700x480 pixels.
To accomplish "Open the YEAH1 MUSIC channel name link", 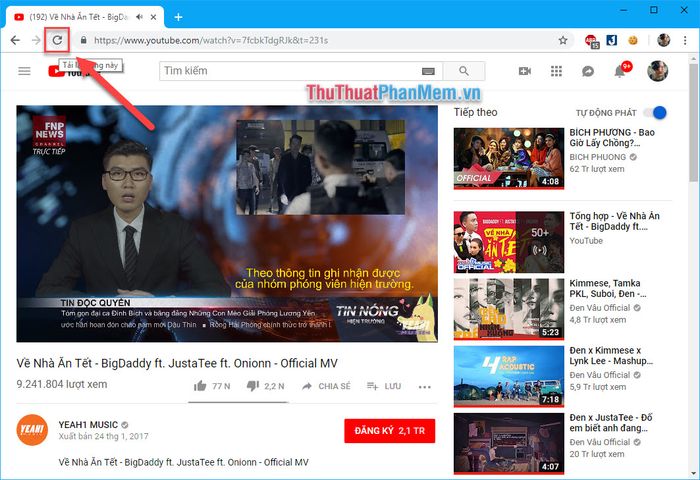I will coord(88,425).
